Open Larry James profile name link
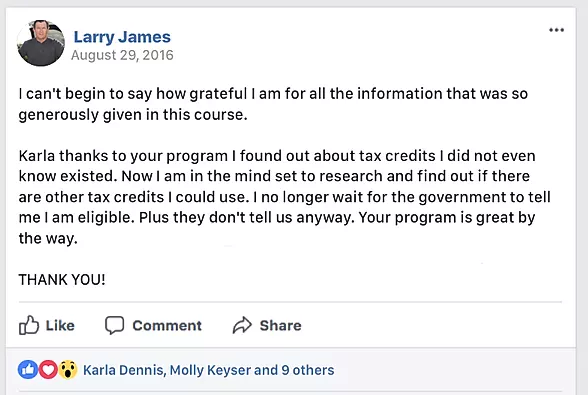 (x=122, y=37)
